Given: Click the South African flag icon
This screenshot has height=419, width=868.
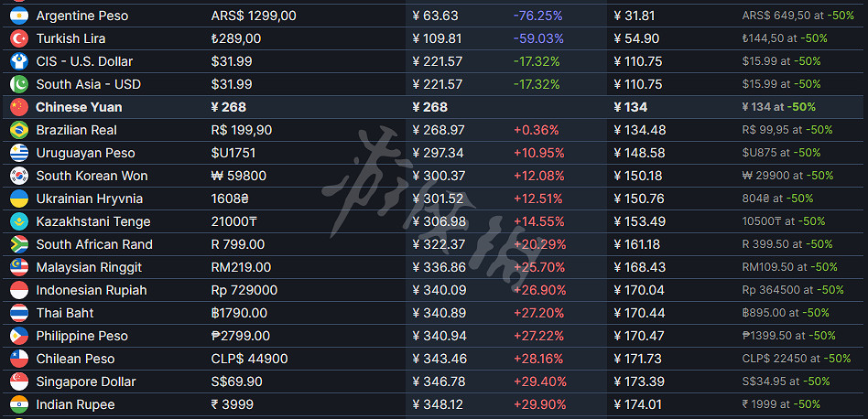Looking at the screenshot, I should 18,244.
